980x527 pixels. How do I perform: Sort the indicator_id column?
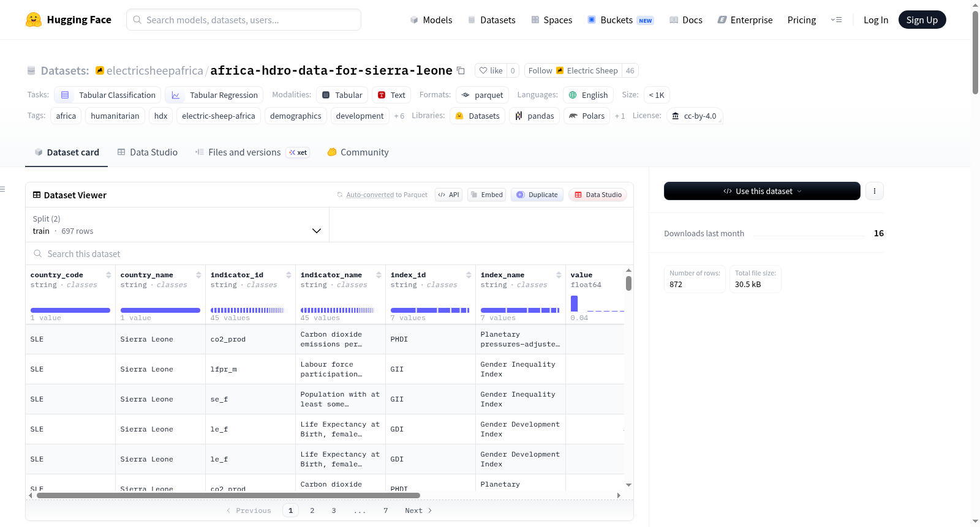click(x=288, y=275)
